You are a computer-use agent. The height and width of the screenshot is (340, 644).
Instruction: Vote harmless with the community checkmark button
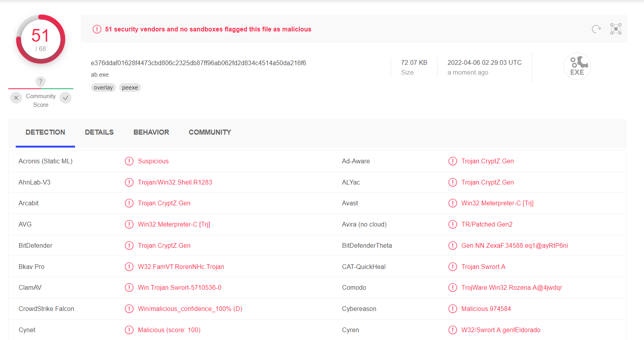click(x=66, y=98)
